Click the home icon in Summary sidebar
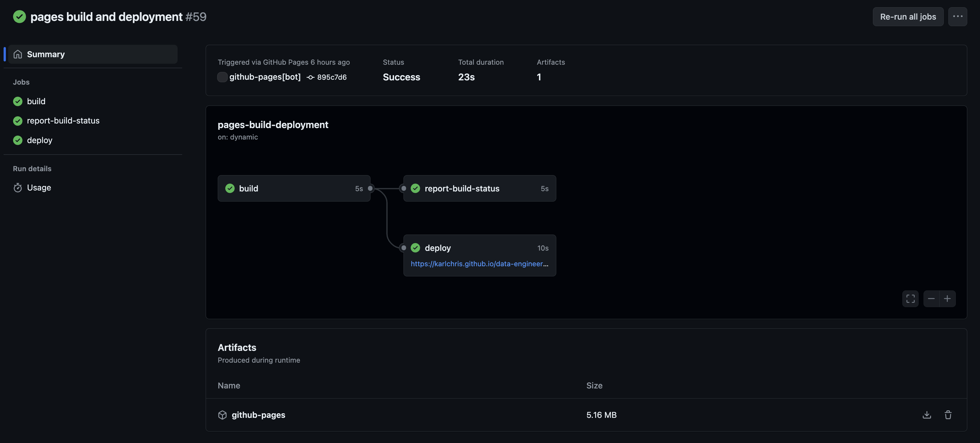The height and width of the screenshot is (443, 980). pyautogui.click(x=18, y=54)
